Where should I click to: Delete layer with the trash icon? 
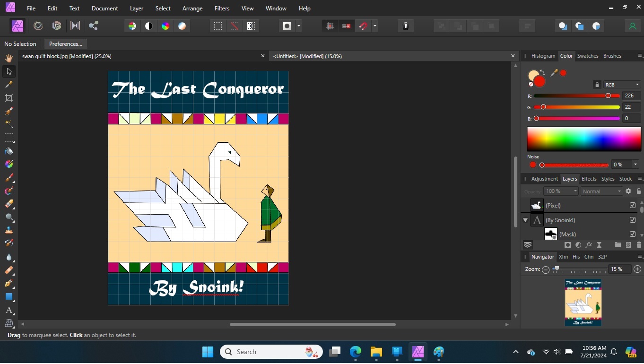(x=639, y=245)
